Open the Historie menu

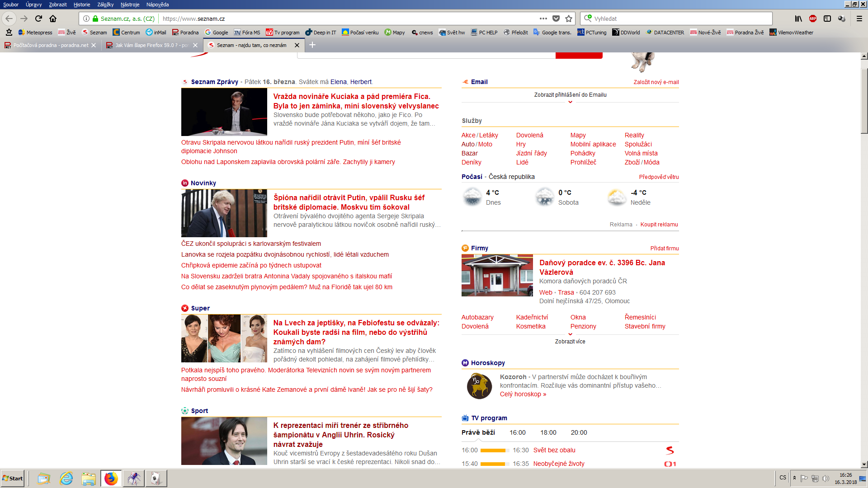(x=82, y=5)
